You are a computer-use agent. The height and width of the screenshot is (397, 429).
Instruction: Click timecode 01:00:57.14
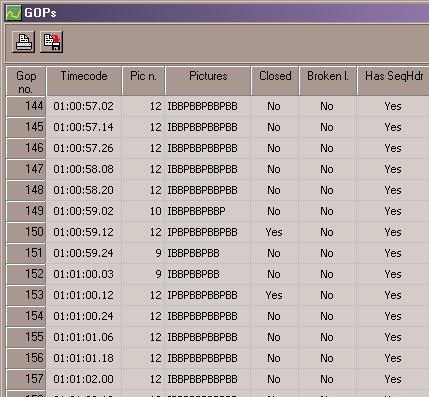point(83,127)
